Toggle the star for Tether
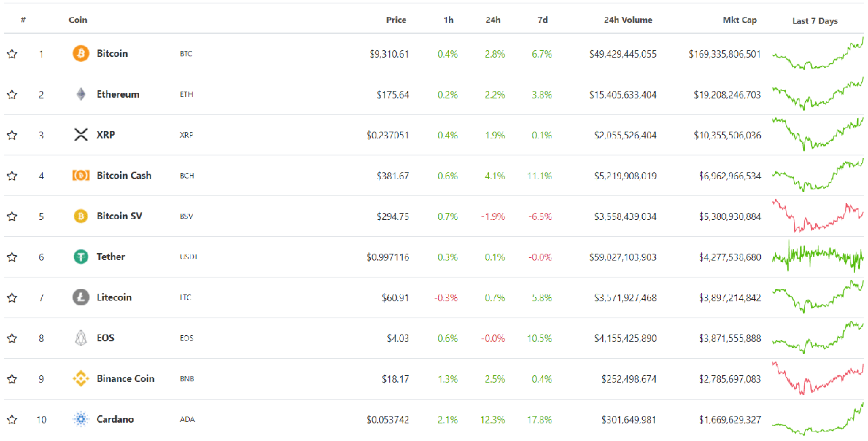 click(x=12, y=257)
